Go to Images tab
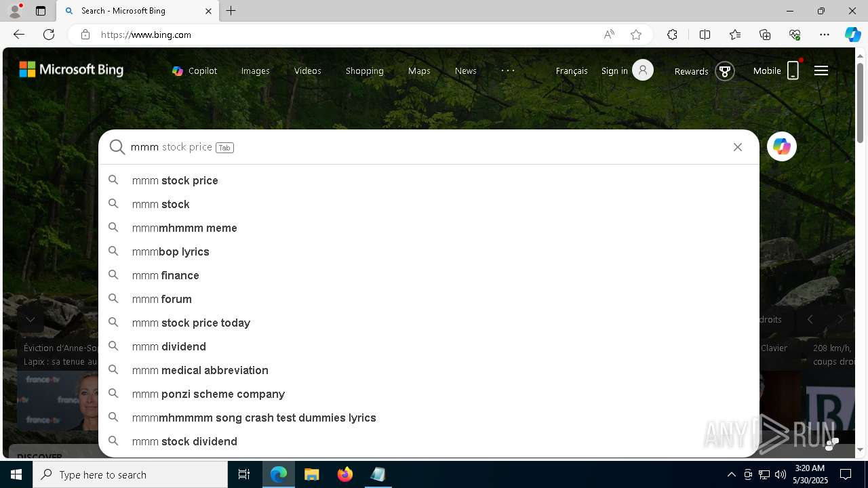 tap(256, 70)
